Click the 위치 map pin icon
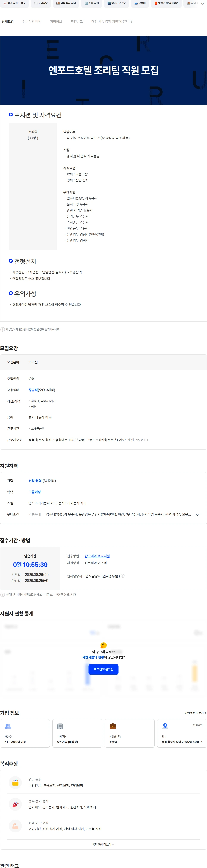Screen dimensions: 207x868 (165, 726)
